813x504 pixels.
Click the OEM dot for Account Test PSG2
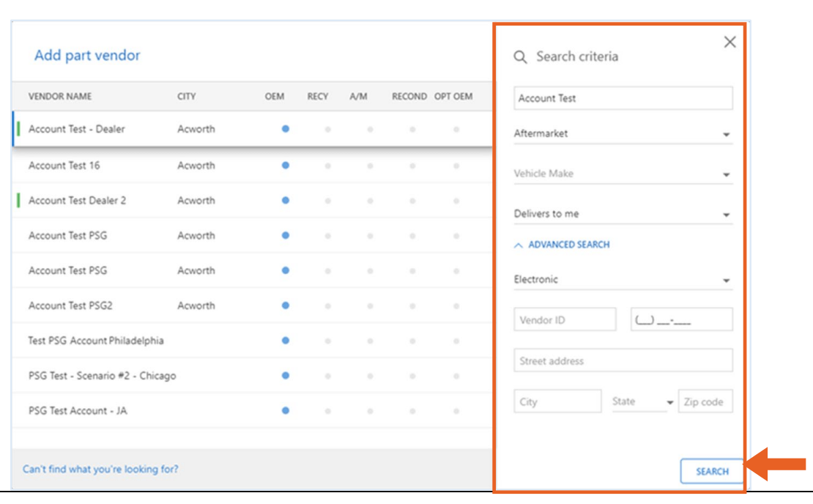(x=285, y=305)
